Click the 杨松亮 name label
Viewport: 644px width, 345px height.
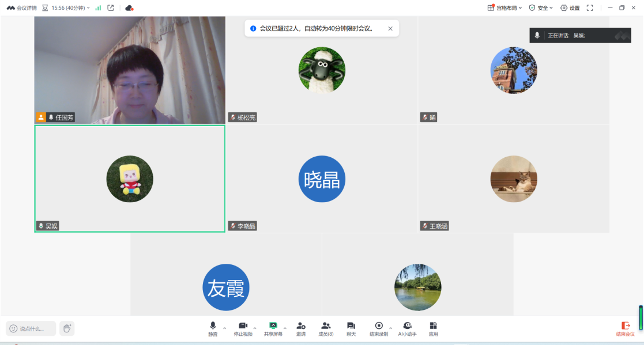246,117
